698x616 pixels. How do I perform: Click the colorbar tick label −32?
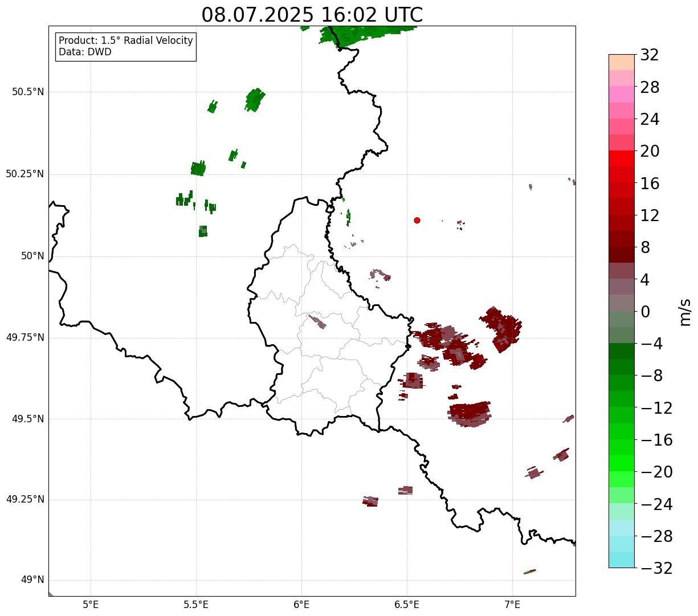(x=656, y=568)
